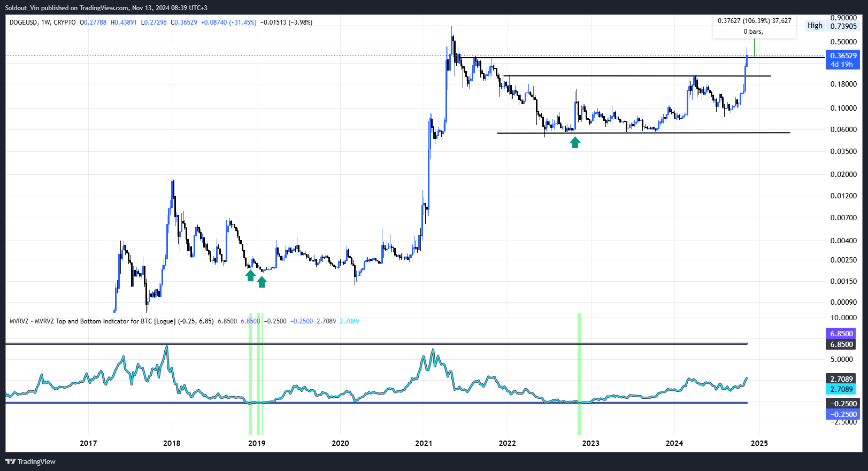The width and height of the screenshot is (868, 471).
Task: Click the TradingView logo in bottom corner
Action: 30,461
